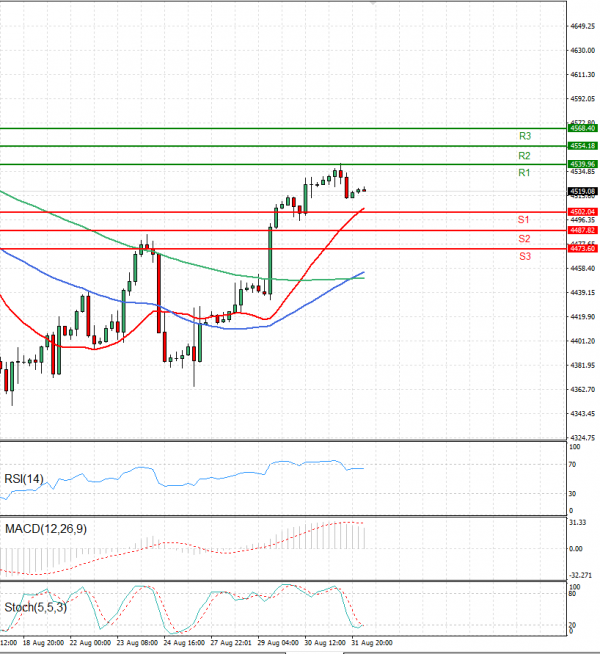
Task: Click the RSI 30 level value
Action: pyautogui.click(x=572, y=494)
